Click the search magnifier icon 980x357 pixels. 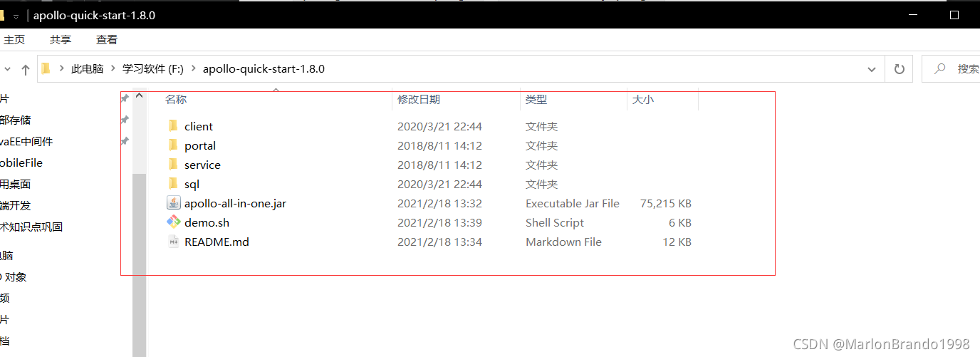point(940,69)
